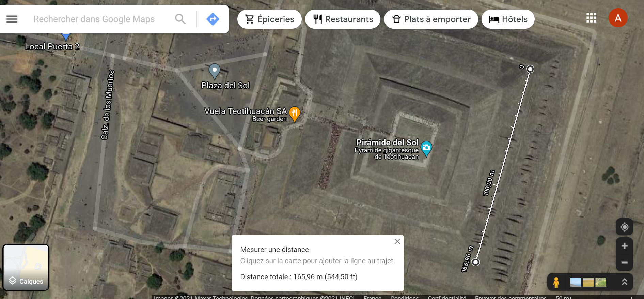Select the Plaza del Sol marker

[214, 71]
